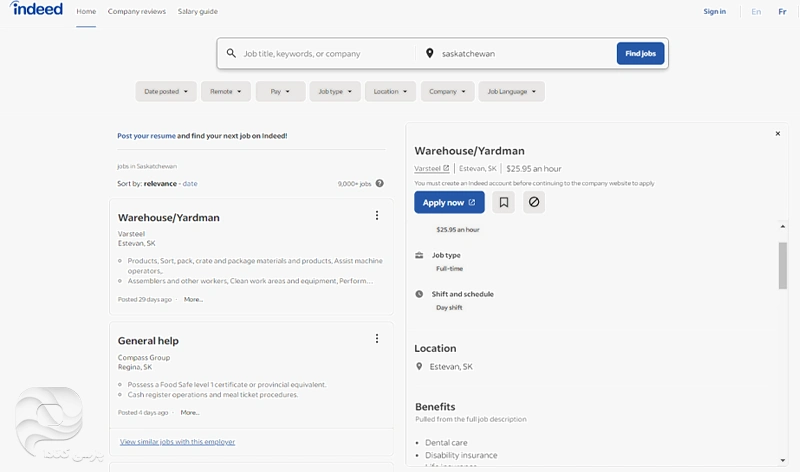Switch site language to Fr
800x472 pixels.
tap(782, 12)
